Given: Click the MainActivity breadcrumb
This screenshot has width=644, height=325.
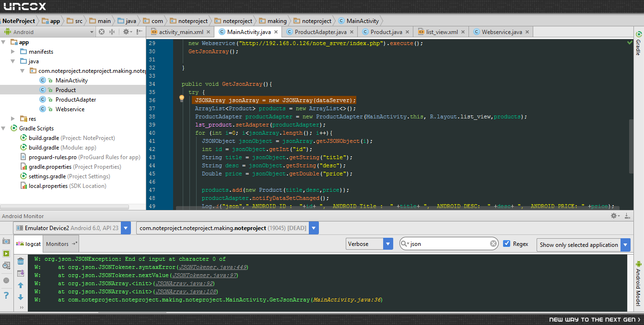Looking at the screenshot, I should click(x=358, y=21).
